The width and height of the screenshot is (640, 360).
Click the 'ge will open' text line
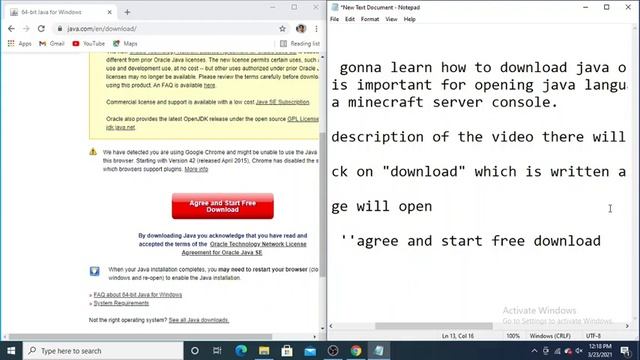pyautogui.click(x=381, y=207)
